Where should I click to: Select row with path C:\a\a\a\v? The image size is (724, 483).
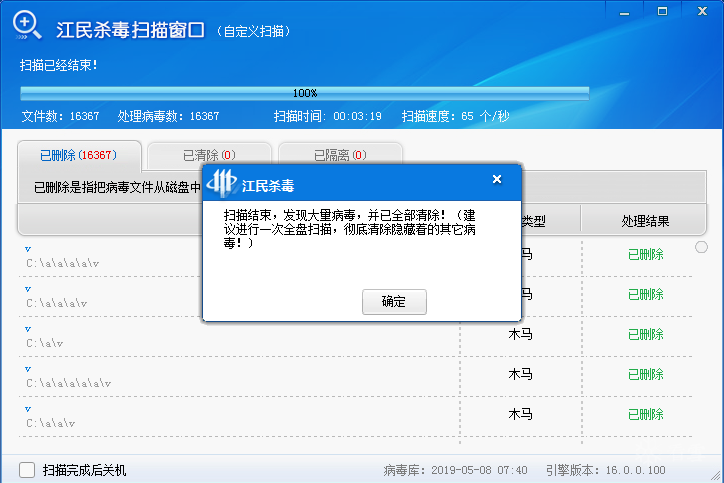[x=355, y=296]
